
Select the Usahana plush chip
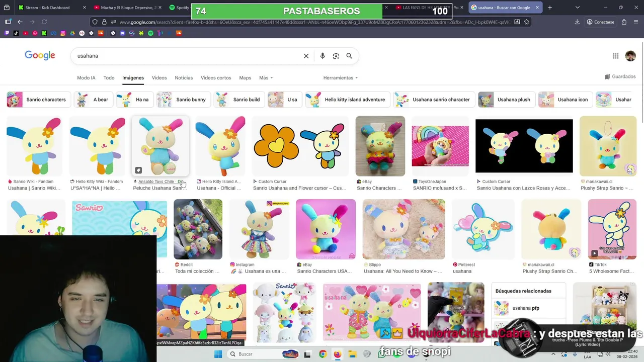coord(507,100)
